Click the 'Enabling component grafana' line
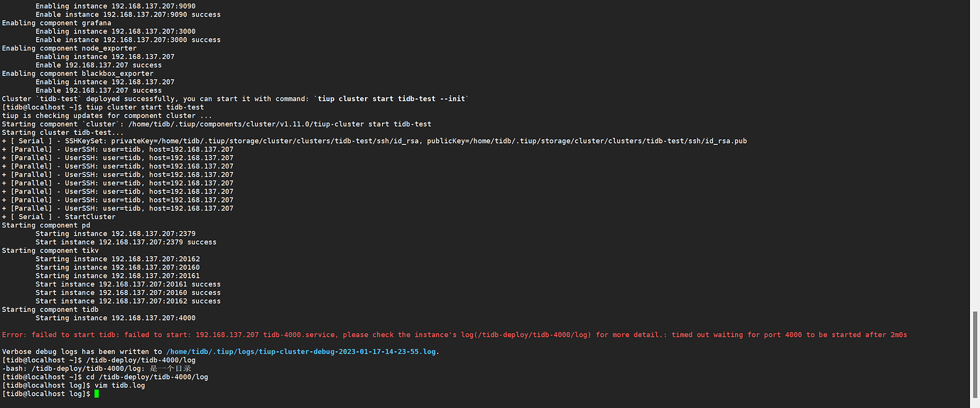Viewport: 980px width, 408px height. pyautogui.click(x=57, y=23)
